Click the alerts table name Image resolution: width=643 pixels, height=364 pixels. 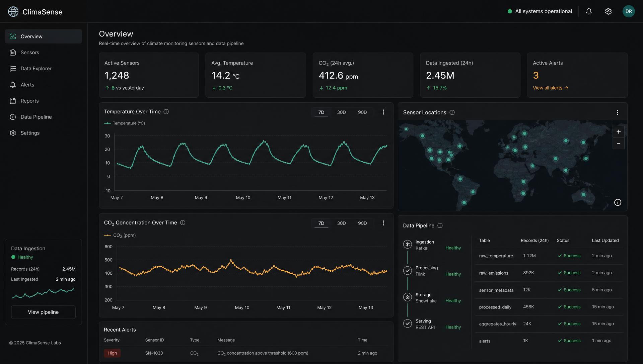click(485, 341)
